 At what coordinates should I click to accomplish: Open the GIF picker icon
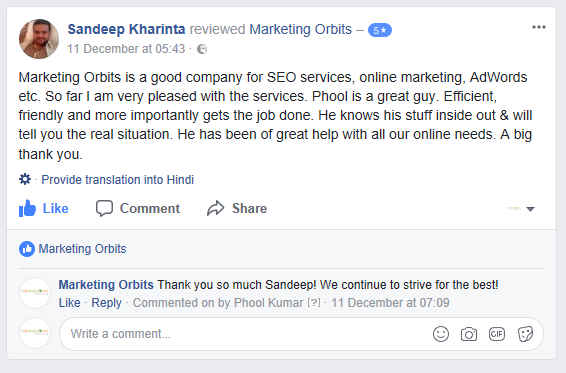[497, 334]
